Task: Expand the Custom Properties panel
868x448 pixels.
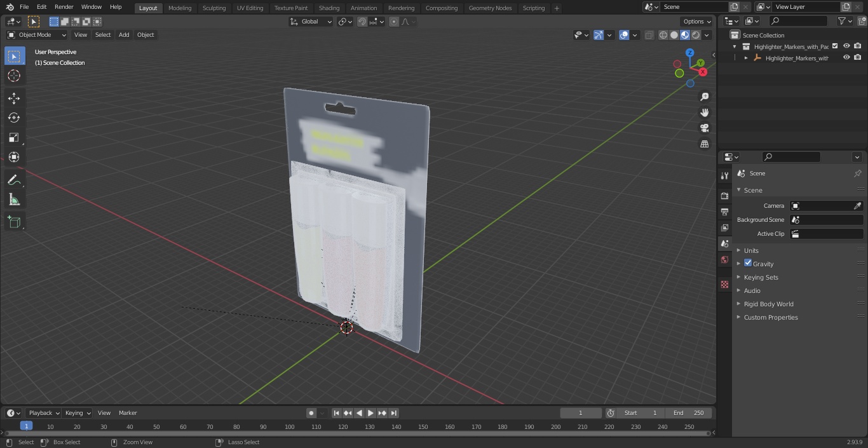Action: coord(771,317)
